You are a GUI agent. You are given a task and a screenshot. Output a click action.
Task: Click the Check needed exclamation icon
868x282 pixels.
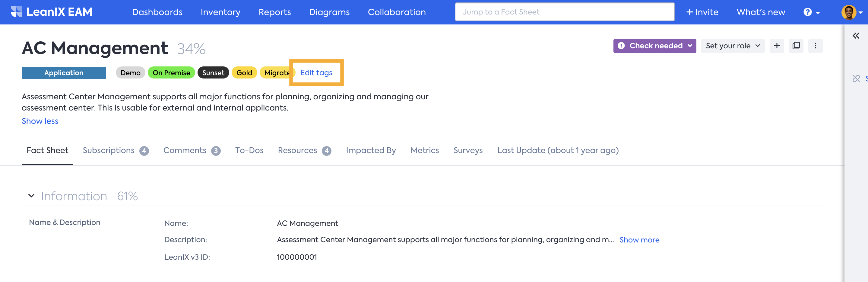pyautogui.click(x=621, y=46)
